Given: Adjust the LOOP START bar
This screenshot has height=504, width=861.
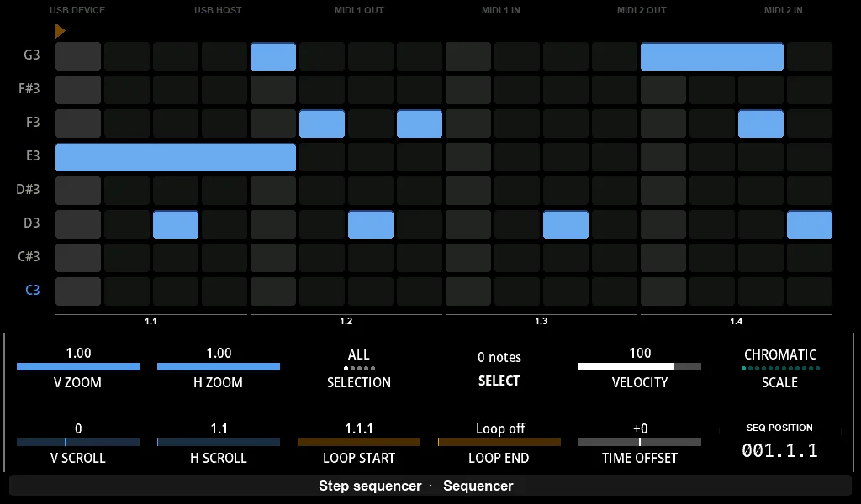Looking at the screenshot, I should click(x=359, y=442).
